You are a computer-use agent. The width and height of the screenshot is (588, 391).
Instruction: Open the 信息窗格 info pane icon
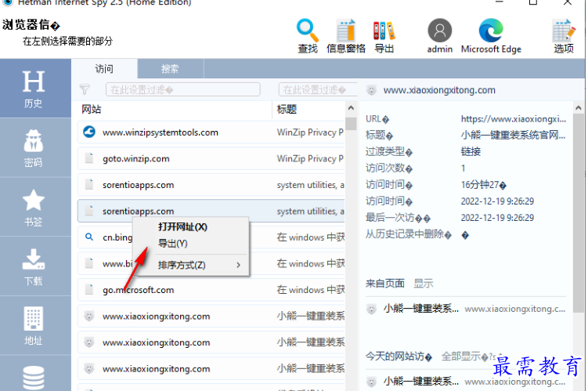point(345,31)
